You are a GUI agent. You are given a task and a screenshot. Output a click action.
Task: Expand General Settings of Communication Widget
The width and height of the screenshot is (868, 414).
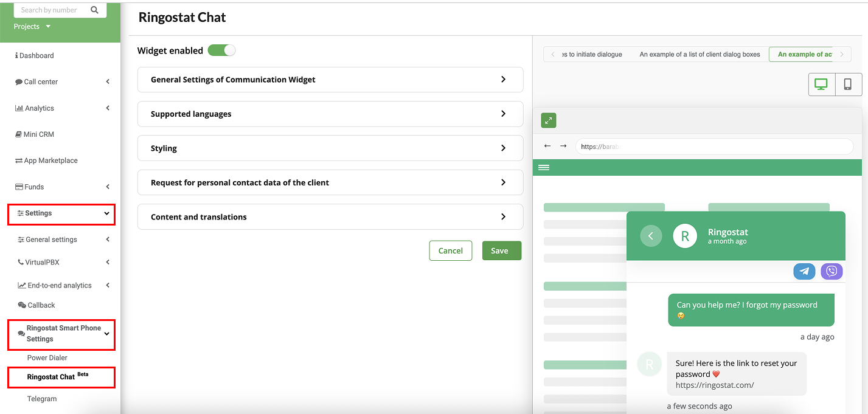330,80
